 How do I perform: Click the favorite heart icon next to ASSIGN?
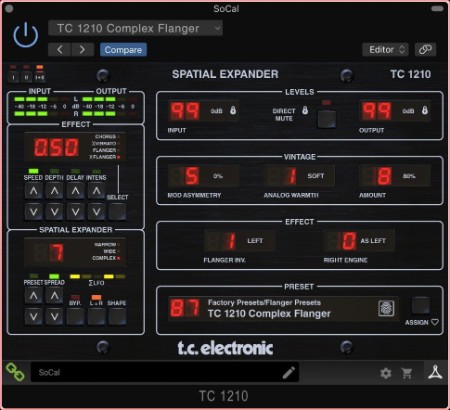[x=435, y=322]
